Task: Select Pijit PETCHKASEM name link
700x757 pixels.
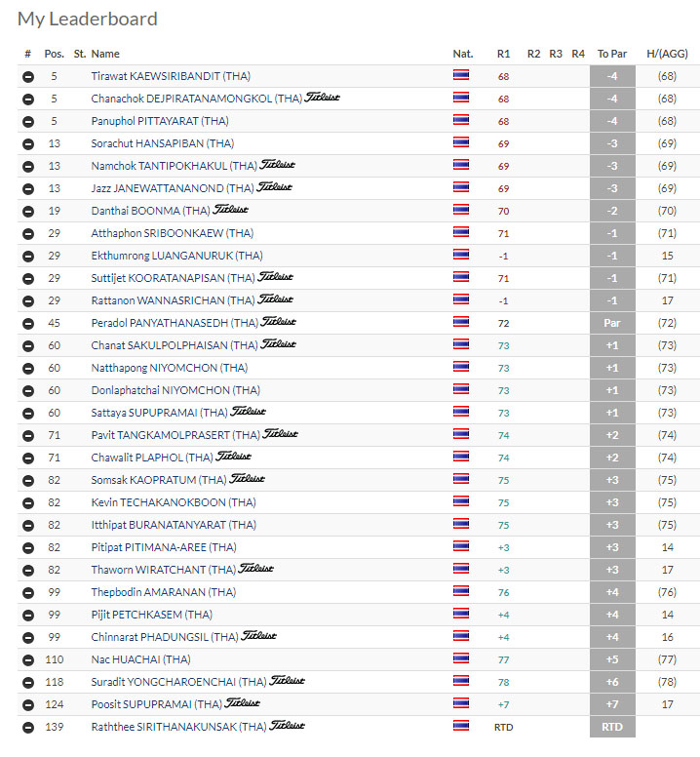Action: [152, 615]
